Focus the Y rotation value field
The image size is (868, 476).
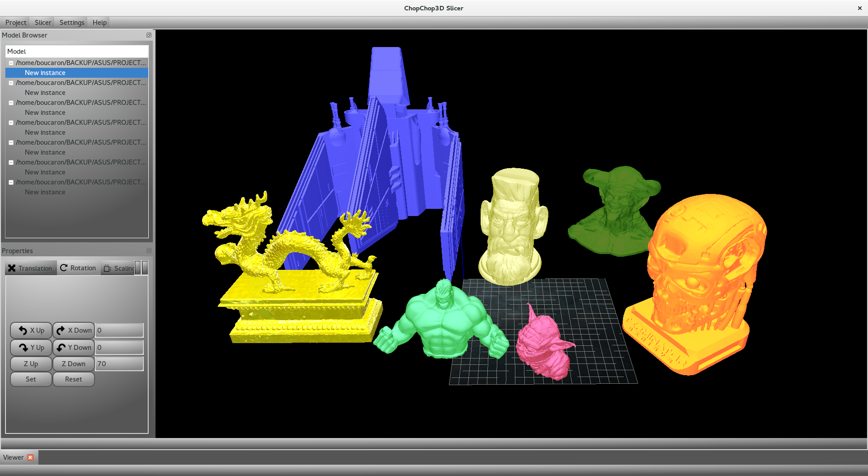click(119, 348)
